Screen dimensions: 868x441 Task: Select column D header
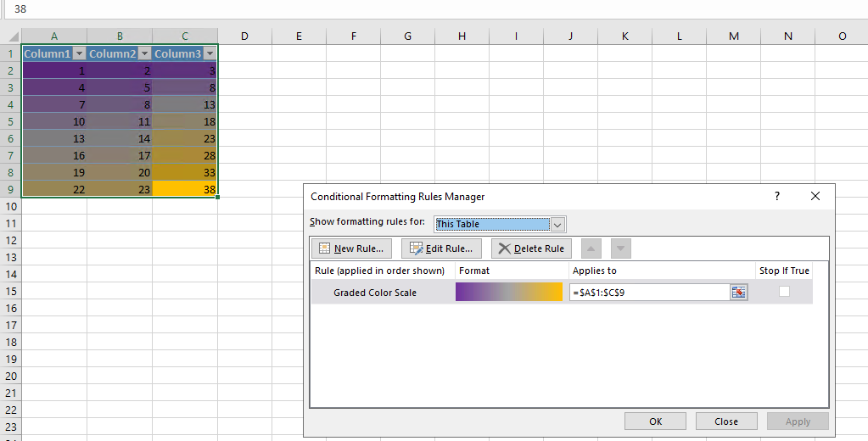pyautogui.click(x=244, y=36)
